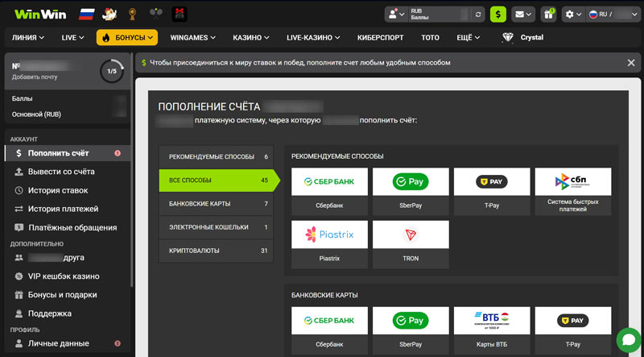Screen dimensions: 644x357
Task: Select the БАНКОВСКИЕ КАРТЫ tab
Action: [x=216, y=204]
